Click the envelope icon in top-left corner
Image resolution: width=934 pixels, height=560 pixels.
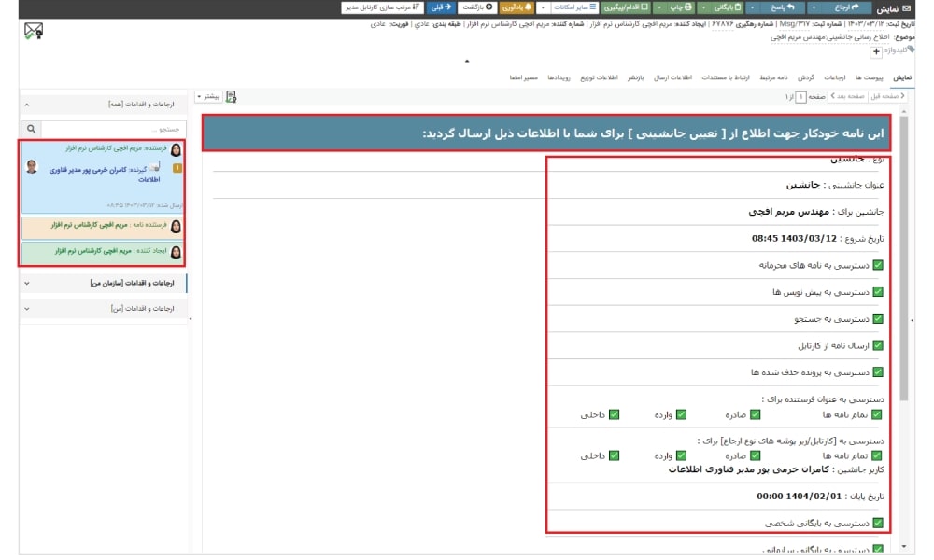click(x=35, y=30)
